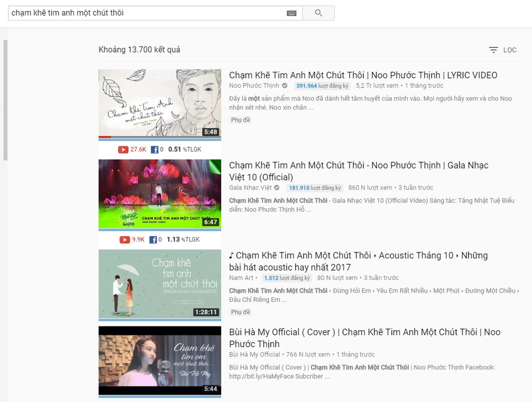Click the 9.9K YouTube stat value
532x402 pixels.
[x=138, y=240]
